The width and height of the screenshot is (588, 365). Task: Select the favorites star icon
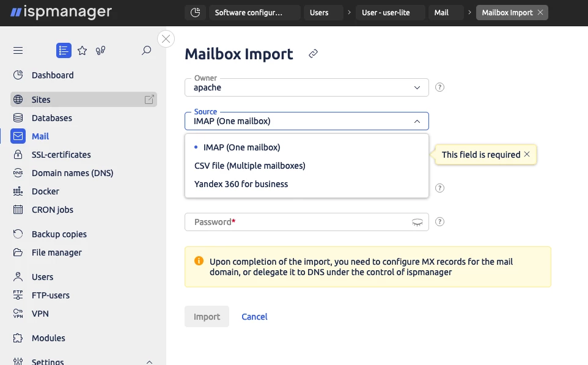[x=82, y=50]
